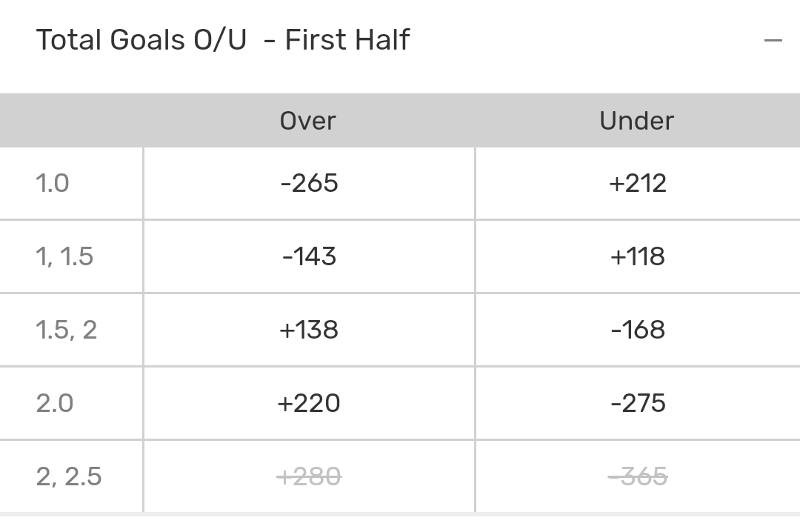Click the 1.5, 2 goal line label

(67, 330)
